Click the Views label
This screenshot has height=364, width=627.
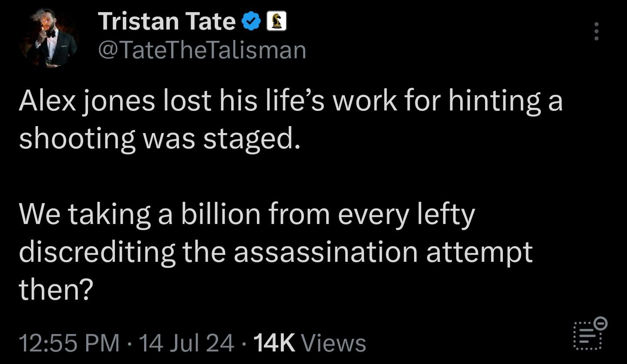334,342
